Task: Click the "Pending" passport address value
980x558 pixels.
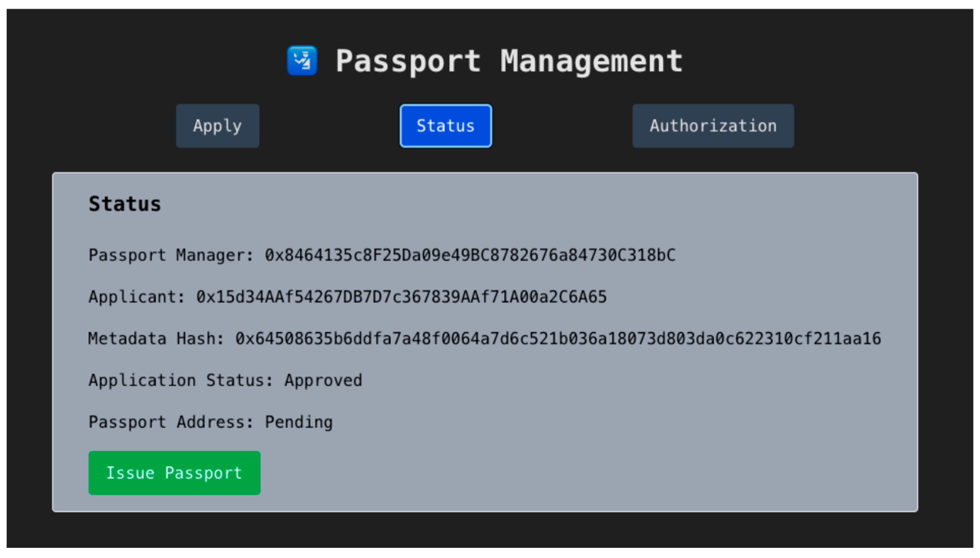Action: pyautogui.click(x=299, y=422)
